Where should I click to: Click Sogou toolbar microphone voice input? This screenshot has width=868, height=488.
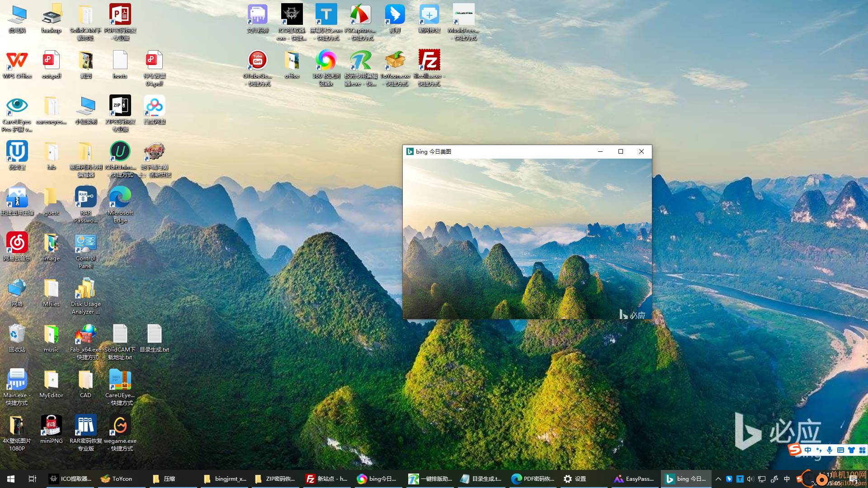point(830,450)
